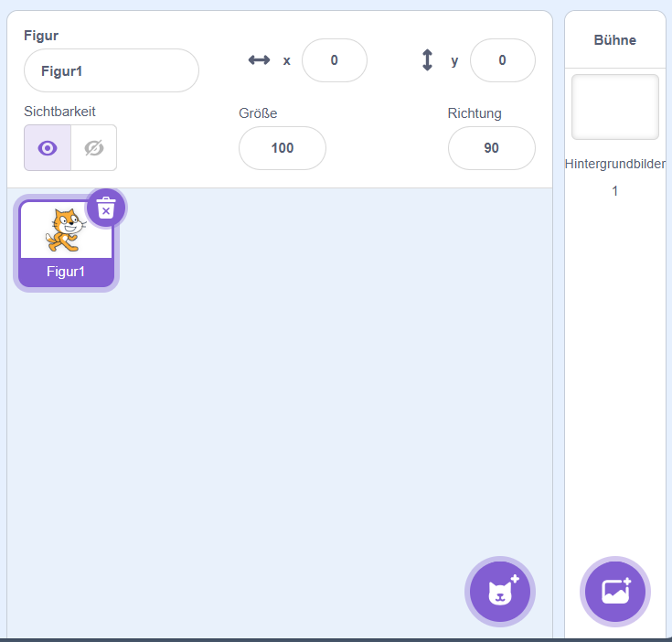Show the sprite with the eye button
This screenshot has width=672, height=642.
(48, 148)
